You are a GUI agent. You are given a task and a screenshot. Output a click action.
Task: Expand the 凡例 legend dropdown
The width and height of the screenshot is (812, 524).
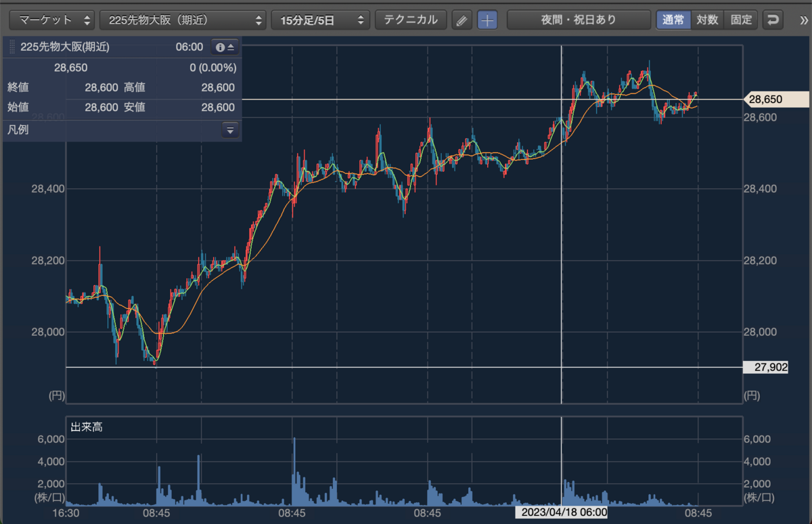230,130
